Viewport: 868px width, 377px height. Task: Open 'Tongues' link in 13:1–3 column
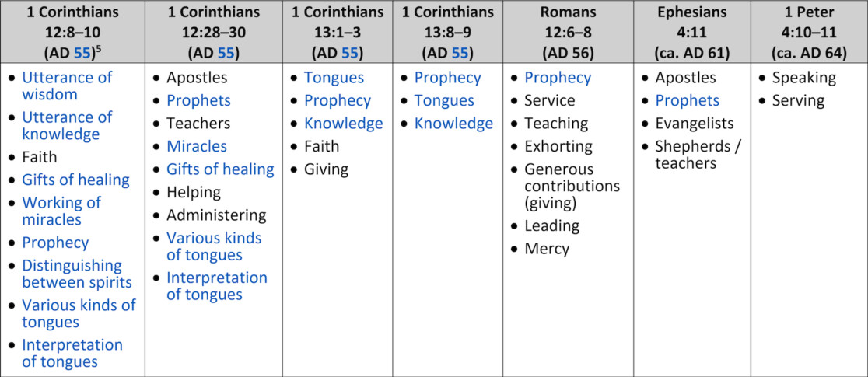click(x=334, y=78)
